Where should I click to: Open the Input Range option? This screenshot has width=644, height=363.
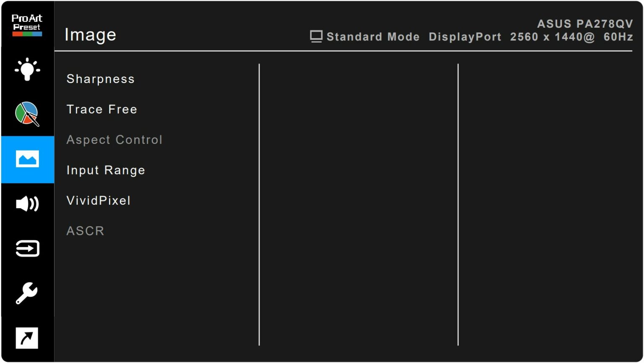(106, 170)
